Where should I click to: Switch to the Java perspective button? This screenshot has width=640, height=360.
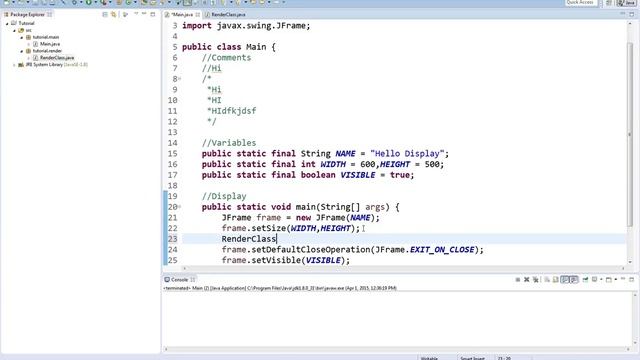tap(626, 3)
